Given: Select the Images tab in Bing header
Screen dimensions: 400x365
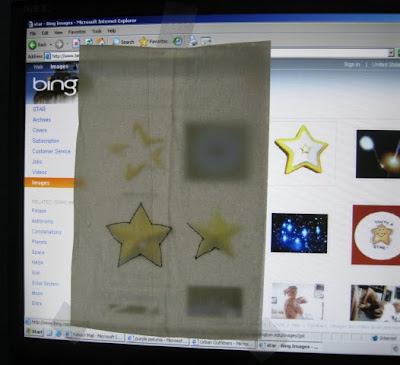Looking at the screenshot, I should pyautogui.click(x=59, y=67).
